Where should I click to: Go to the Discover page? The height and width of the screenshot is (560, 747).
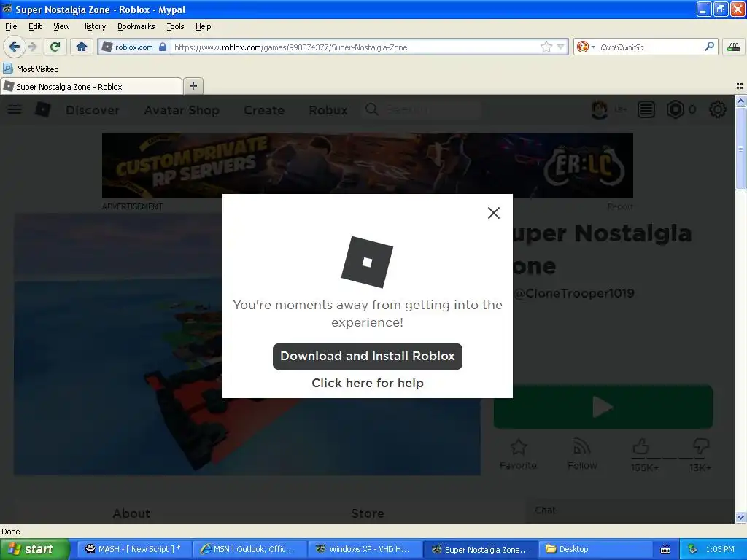tap(93, 110)
